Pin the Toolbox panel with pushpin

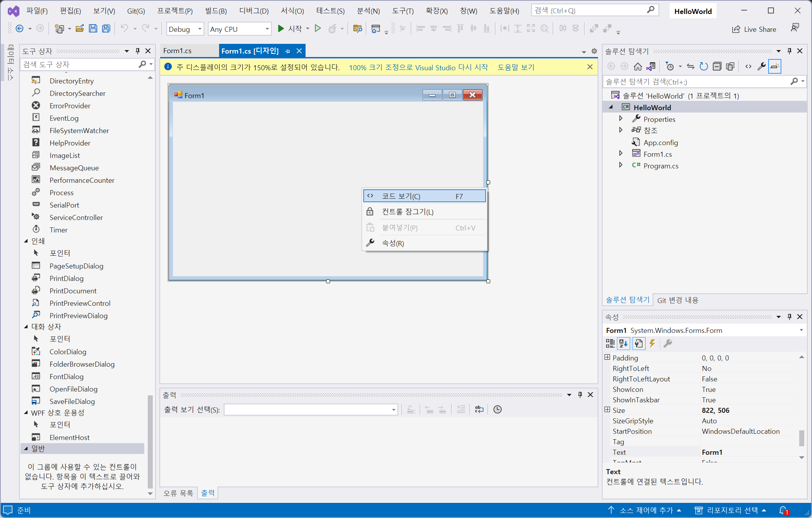[137, 51]
